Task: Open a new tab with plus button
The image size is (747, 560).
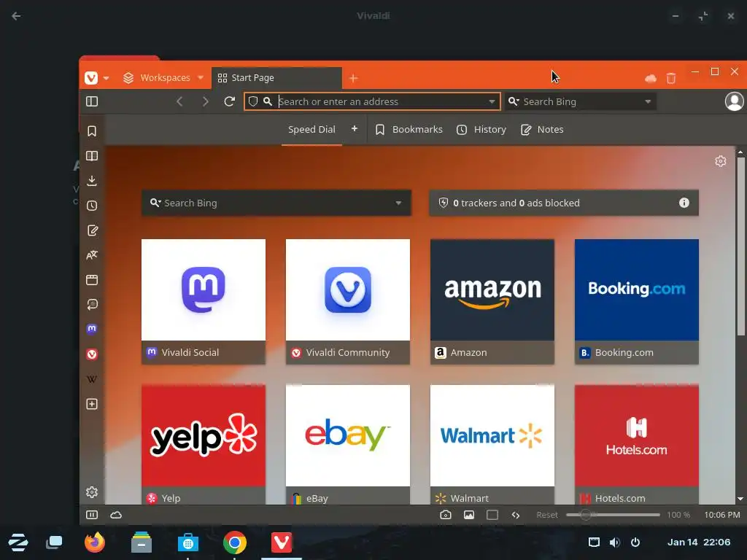Action: click(353, 78)
